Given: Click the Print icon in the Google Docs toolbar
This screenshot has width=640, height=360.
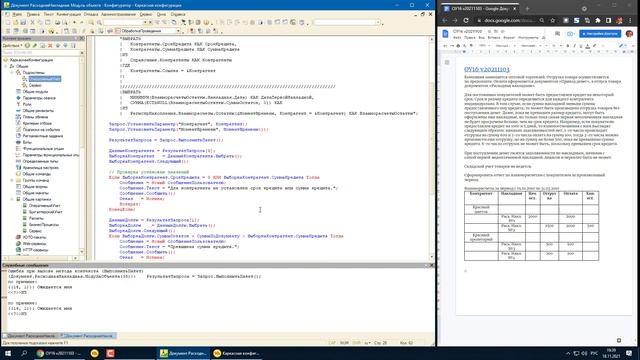Looking at the screenshot, I should click(458, 46).
